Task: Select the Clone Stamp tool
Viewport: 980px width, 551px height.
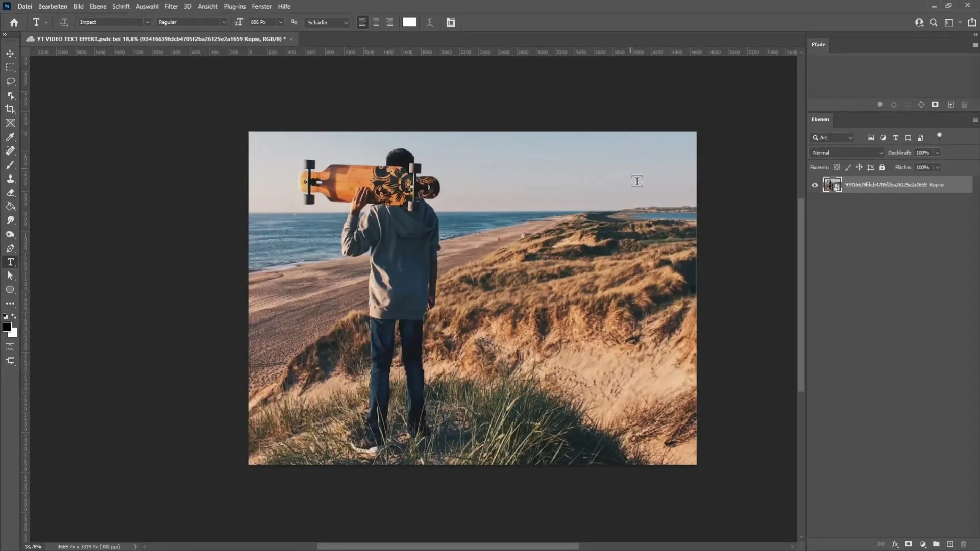Action: pos(10,179)
